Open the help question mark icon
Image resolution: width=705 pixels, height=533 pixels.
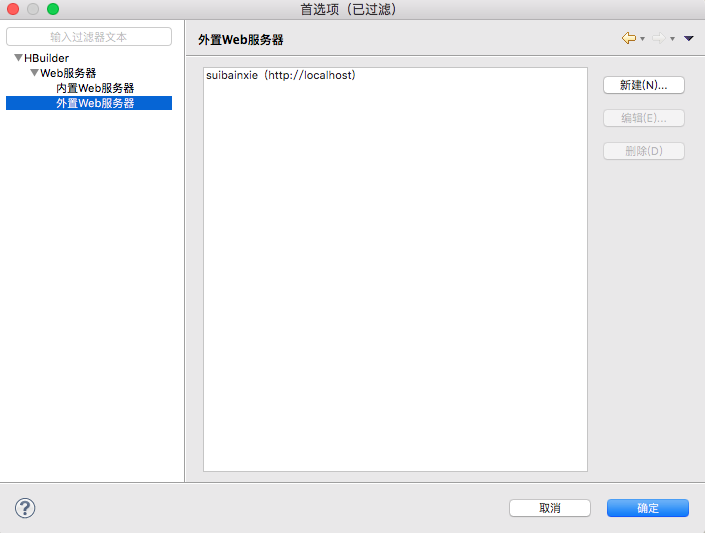(25, 508)
